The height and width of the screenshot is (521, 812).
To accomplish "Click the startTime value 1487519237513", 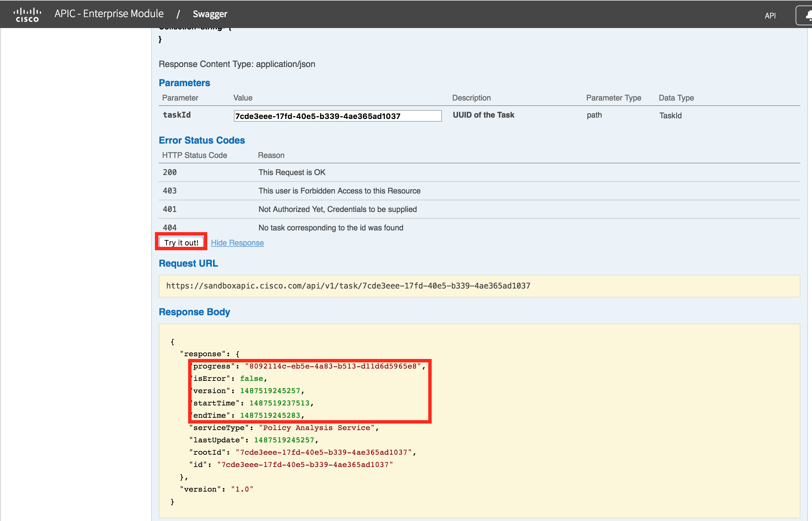I will [x=279, y=403].
